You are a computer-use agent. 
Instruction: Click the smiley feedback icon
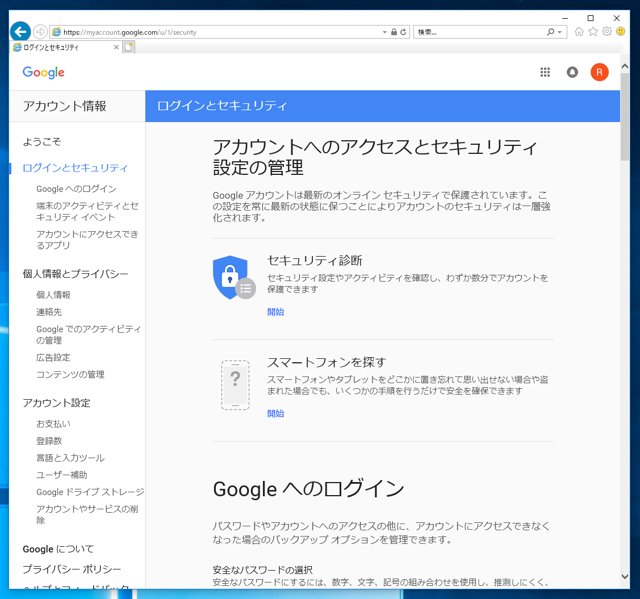pyautogui.click(x=620, y=31)
